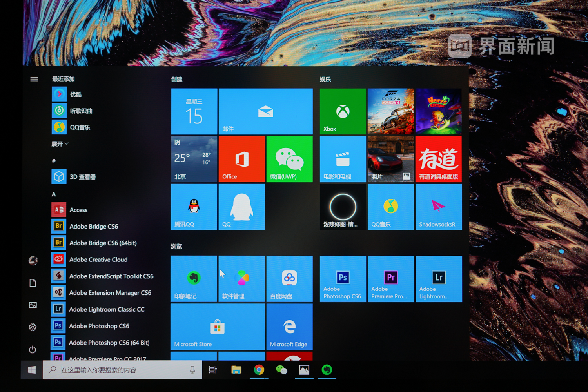This screenshot has height=392, width=588.
Task: Expand the recently added list with 展开
Action: [x=60, y=144]
